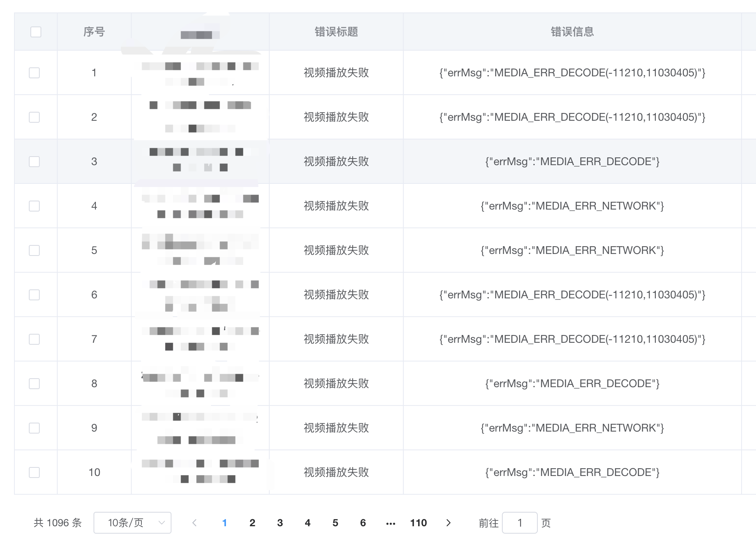756x550 pixels.
Task: Switch to page 6
Action: coord(363,523)
